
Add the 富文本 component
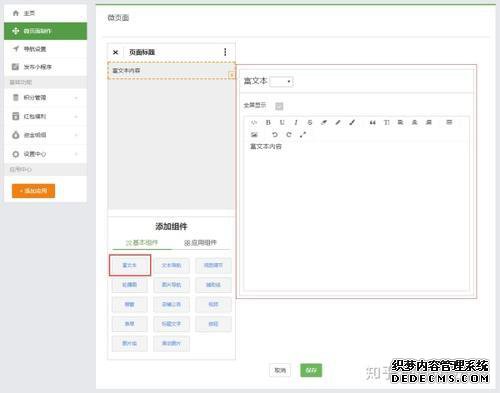coord(130,265)
